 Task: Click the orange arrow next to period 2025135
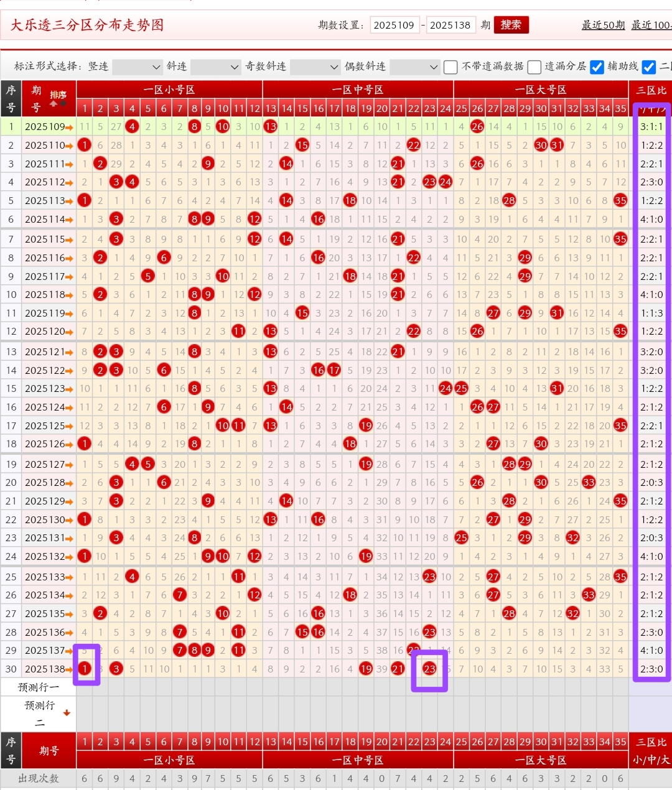coord(70,615)
